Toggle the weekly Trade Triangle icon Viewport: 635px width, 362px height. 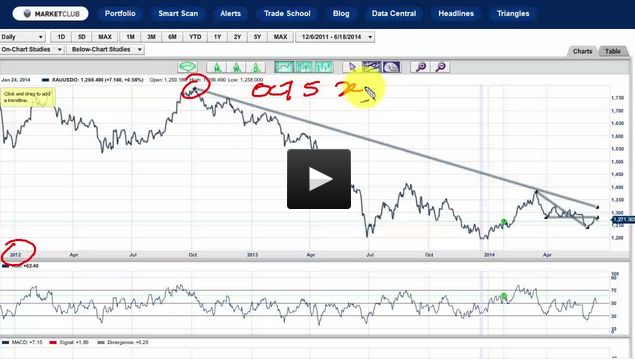(x=236, y=67)
